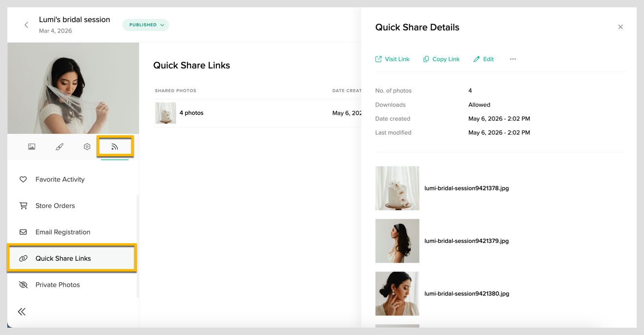Open the cake photo thumbnail lumi-bridal-session9421378
The height and width of the screenshot is (335, 644).
(x=397, y=188)
